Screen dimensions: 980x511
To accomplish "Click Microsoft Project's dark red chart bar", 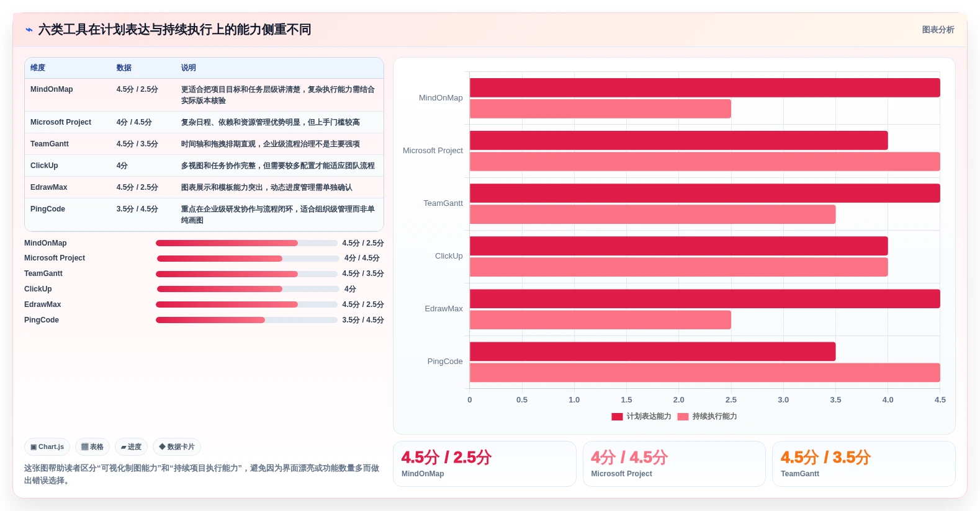I will [x=678, y=140].
